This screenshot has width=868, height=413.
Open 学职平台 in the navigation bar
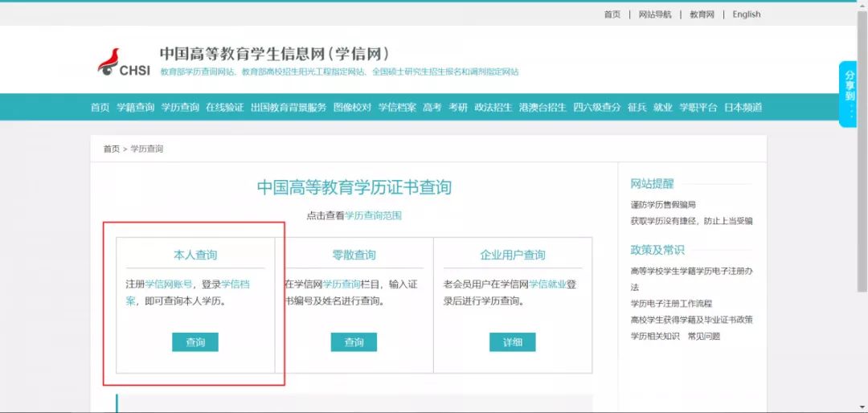(x=698, y=108)
